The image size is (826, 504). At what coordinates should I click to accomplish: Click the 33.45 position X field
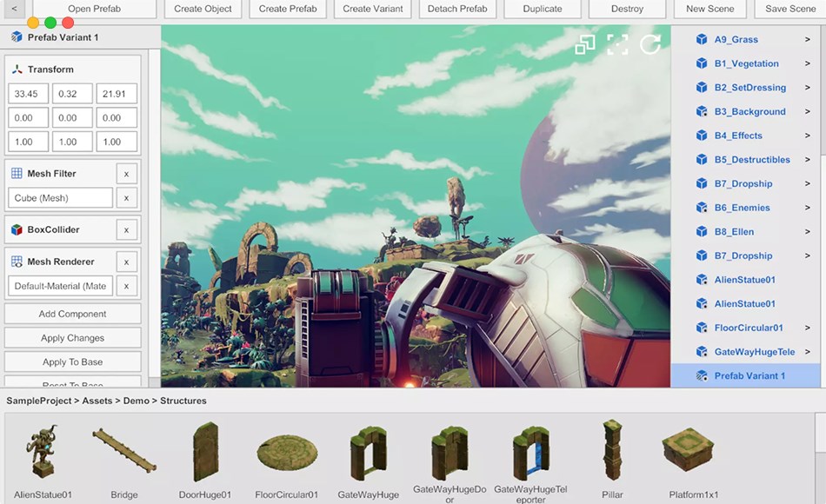tap(27, 94)
